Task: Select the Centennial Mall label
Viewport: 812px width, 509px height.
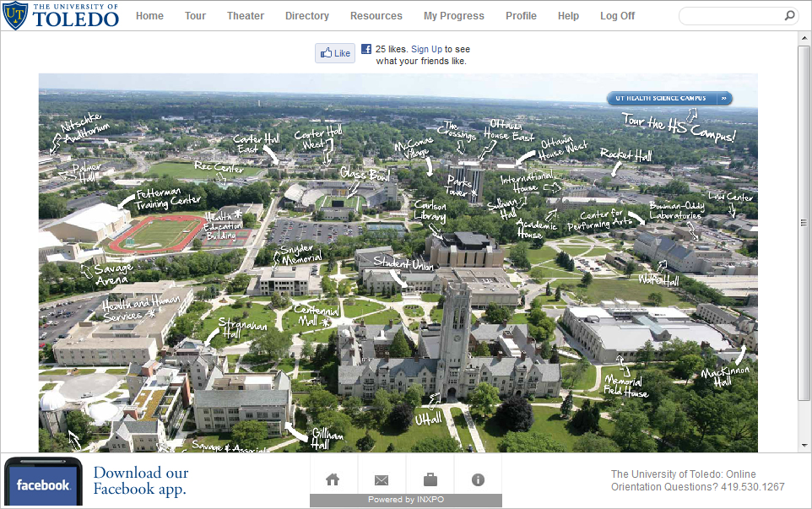Action: coord(317,316)
